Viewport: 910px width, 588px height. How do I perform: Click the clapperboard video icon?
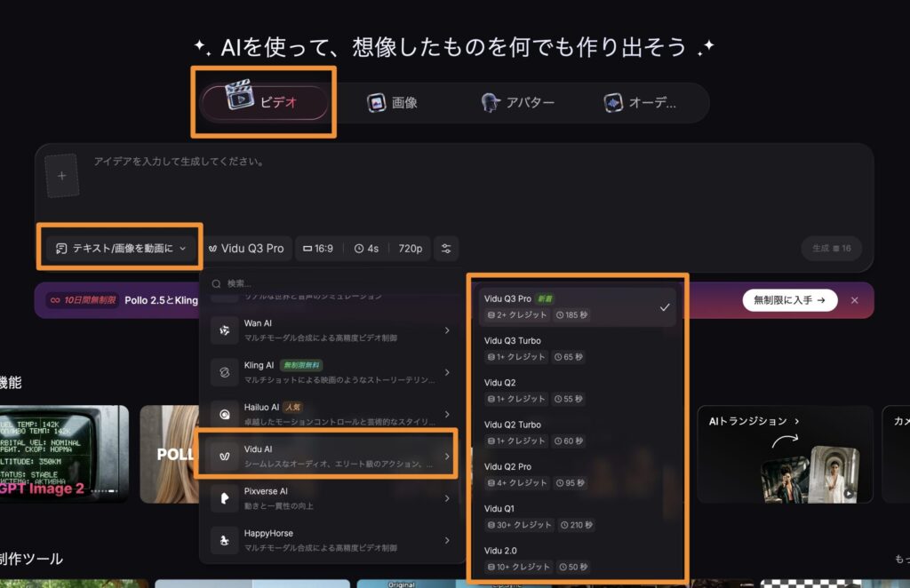point(239,95)
